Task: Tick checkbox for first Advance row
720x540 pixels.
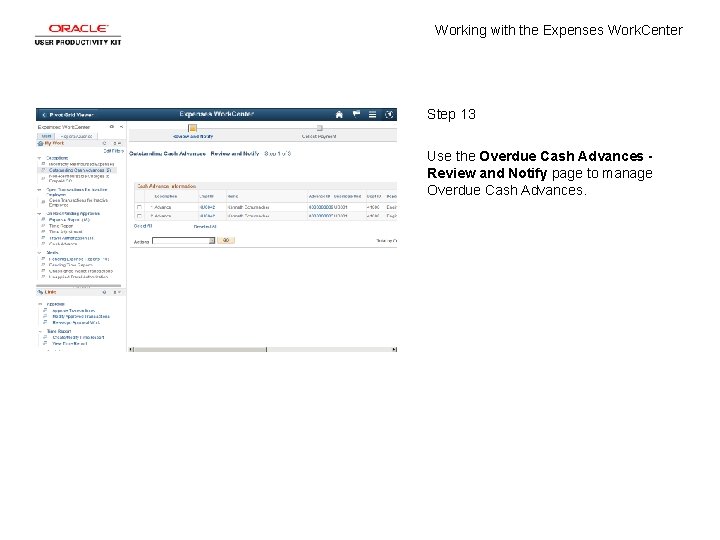Action: click(139, 207)
